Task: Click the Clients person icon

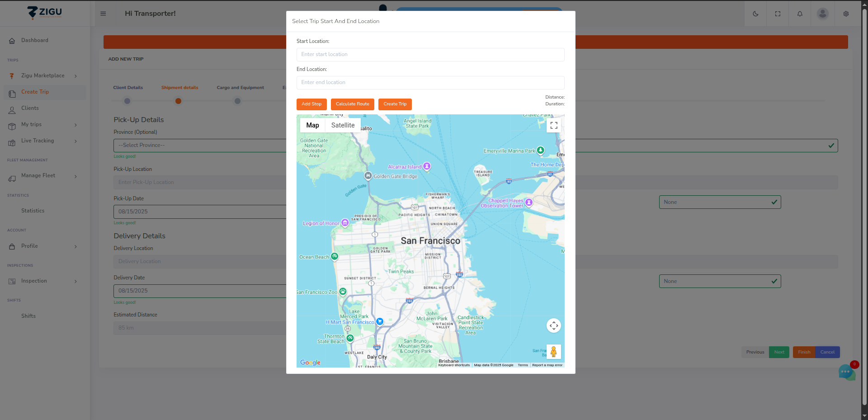Action: 12,110
